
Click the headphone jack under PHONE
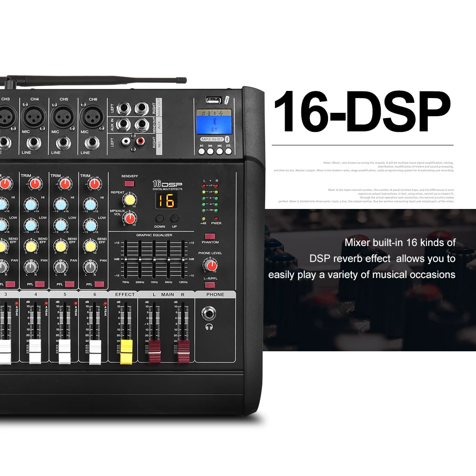click(208, 313)
